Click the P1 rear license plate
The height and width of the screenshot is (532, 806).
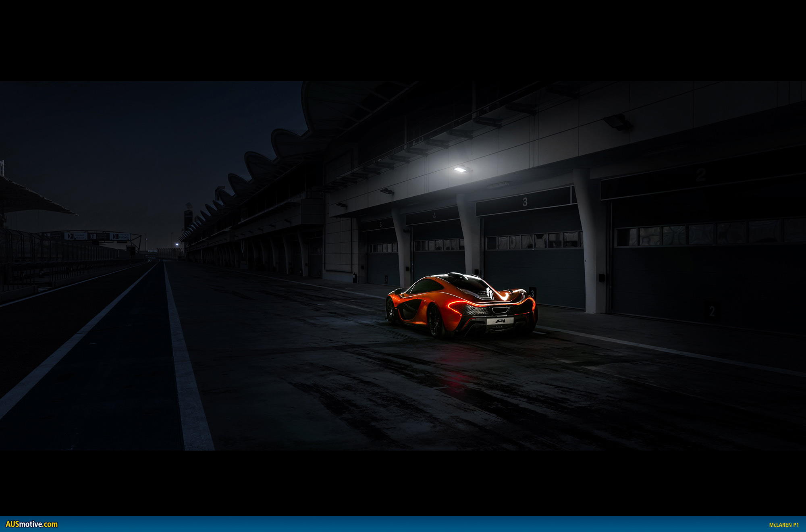(500, 321)
